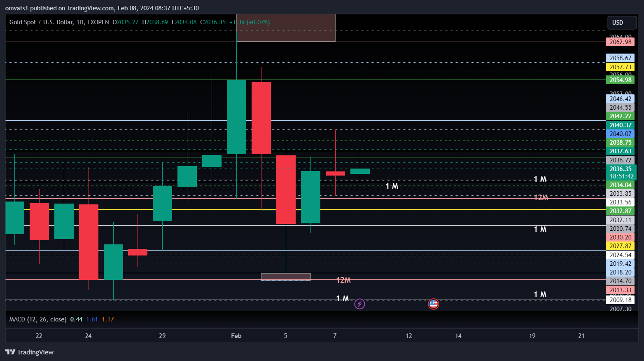Click the green 2042.22 price label
The width and height of the screenshot is (644, 361).
[620, 116]
